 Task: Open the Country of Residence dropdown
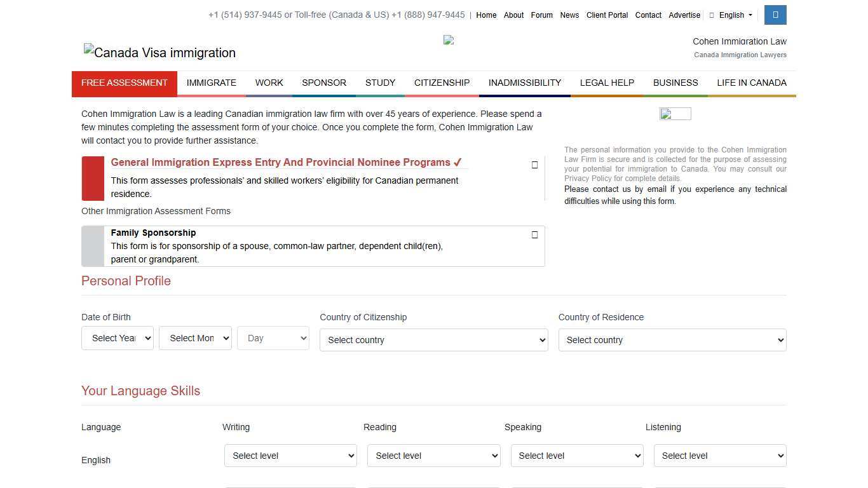tap(672, 339)
